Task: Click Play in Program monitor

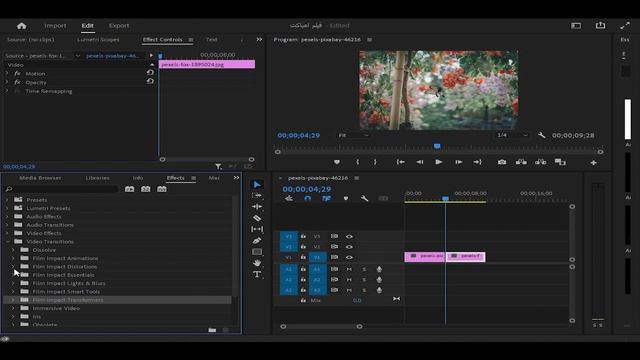Action: [x=439, y=162]
